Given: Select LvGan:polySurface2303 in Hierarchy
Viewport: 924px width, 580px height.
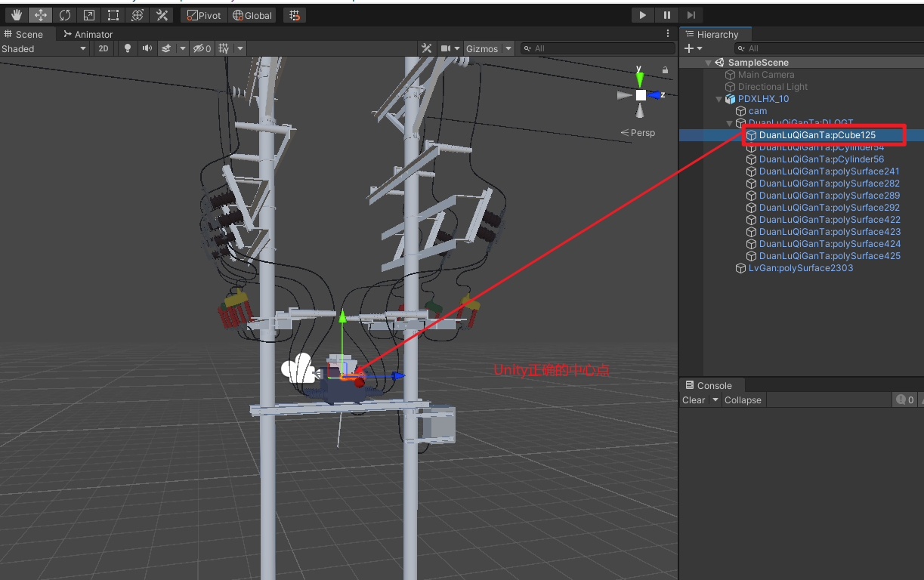Looking at the screenshot, I should tap(800, 268).
